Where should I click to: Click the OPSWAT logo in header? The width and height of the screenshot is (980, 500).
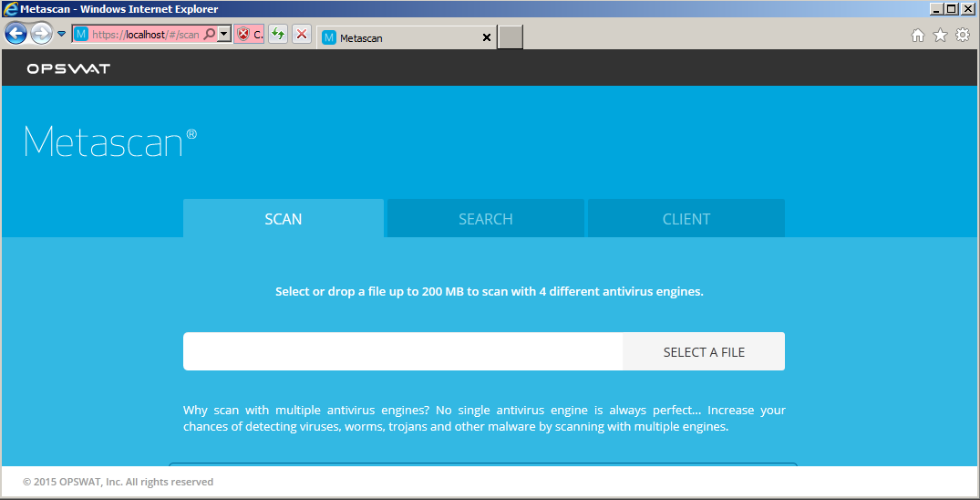tap(68, 68)
